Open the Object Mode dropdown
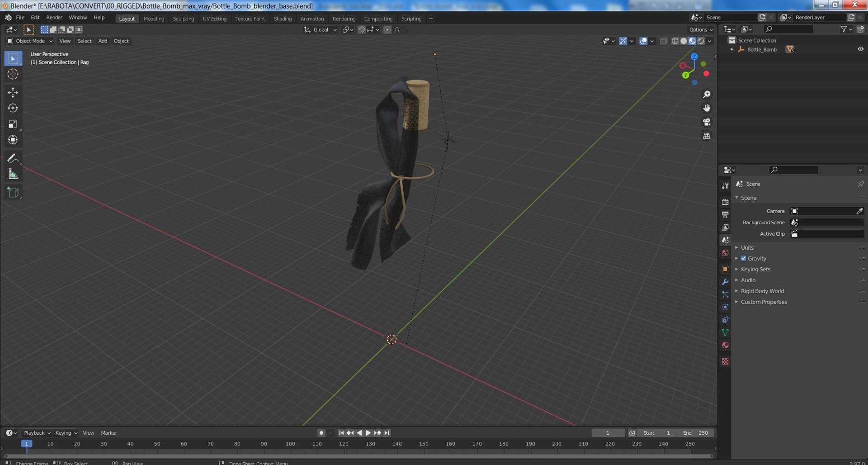Image resolution: width=868 pixels, height=465 pixels. point(30,41)
